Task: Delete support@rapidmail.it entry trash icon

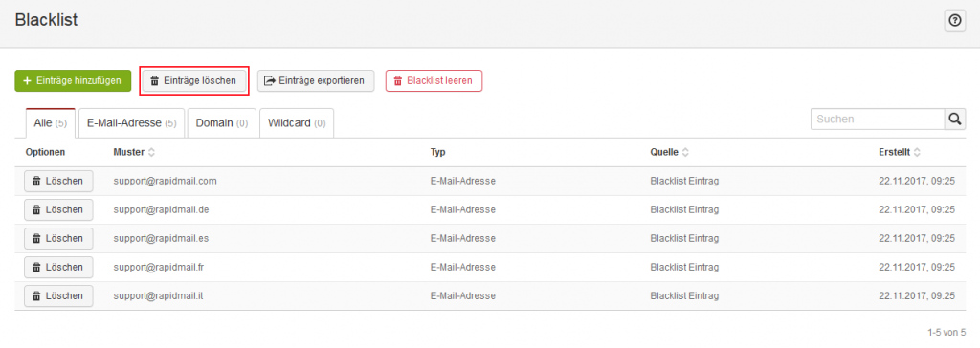Action: pos(37,296)
